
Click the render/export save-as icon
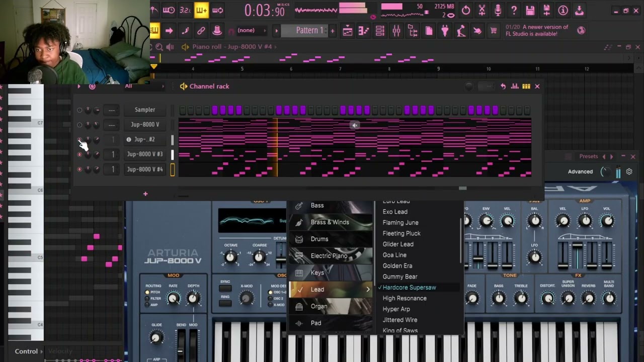pos(546,10)
